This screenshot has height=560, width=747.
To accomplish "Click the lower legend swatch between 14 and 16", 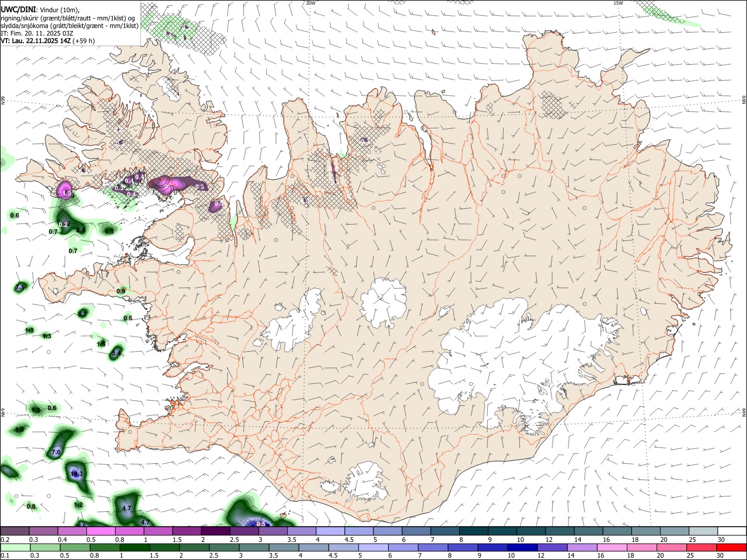I will pyautogui.click(x=582, y=548).
